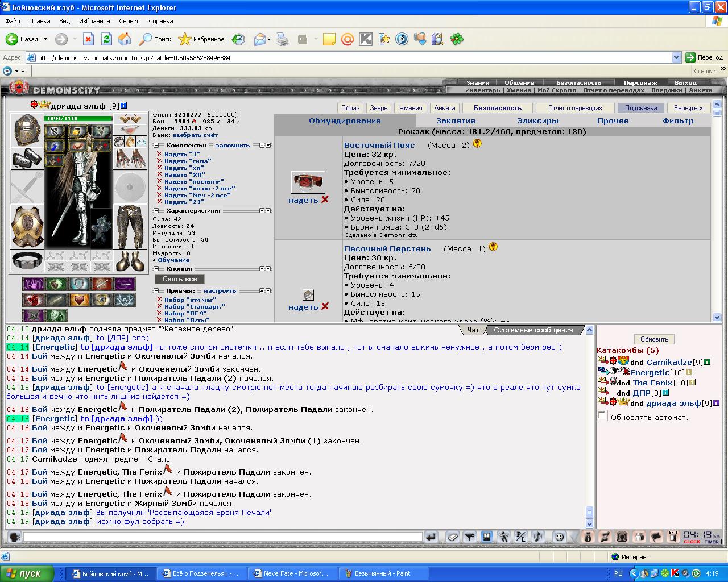Click the ICQ flower toolbar icon
This screenshot has width=728, height=582.
coord(457,39)
